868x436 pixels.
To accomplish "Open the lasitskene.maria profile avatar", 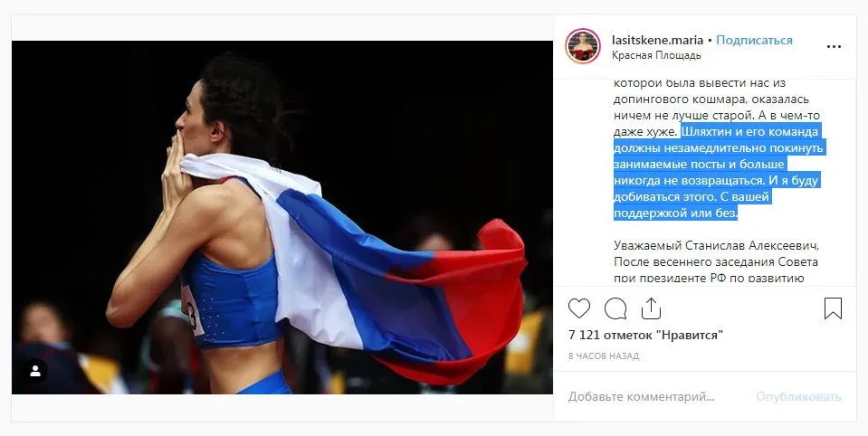I will [583, 46].
